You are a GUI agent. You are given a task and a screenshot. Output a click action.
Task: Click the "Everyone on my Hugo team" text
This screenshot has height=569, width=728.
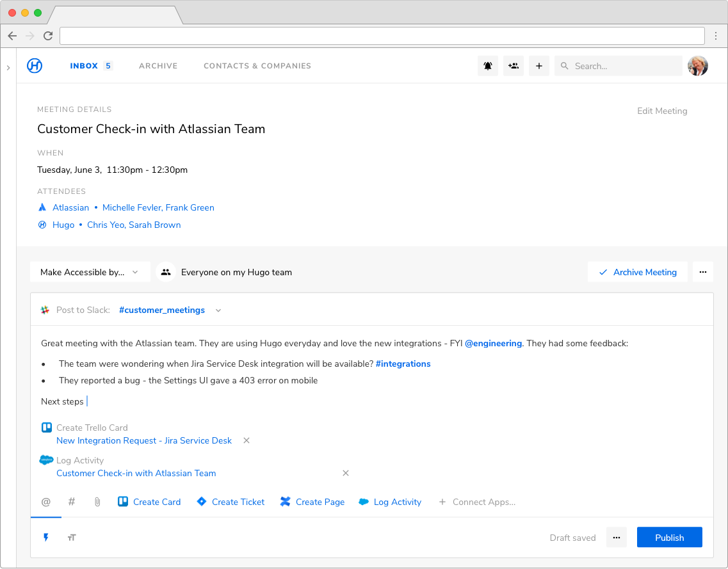pos(236,273)
